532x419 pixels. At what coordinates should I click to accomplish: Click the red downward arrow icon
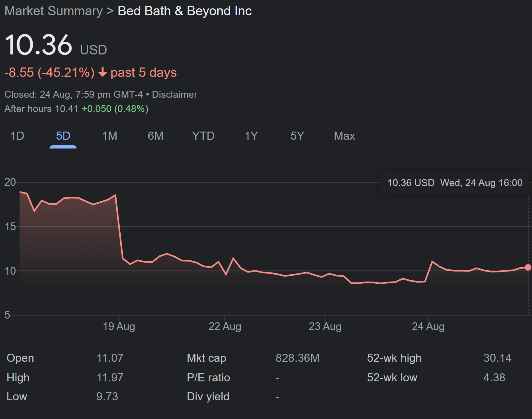tap(103, 73)
